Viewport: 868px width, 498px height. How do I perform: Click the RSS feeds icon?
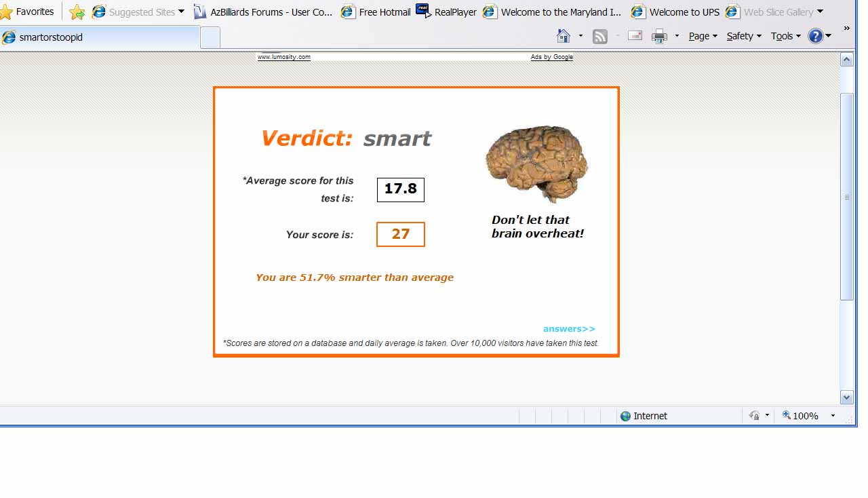599,37
